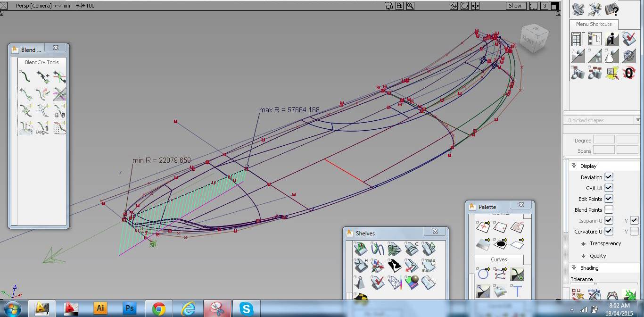The width and height of the screenshot is (644, 317).
Task: Expand the Transparency section
Action: [x=605, y=243]
